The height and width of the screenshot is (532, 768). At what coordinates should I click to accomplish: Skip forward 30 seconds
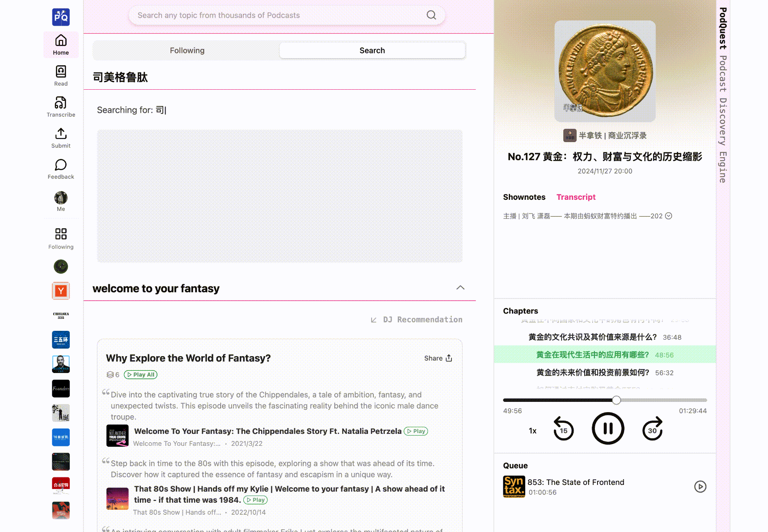(x=652, y=429)
